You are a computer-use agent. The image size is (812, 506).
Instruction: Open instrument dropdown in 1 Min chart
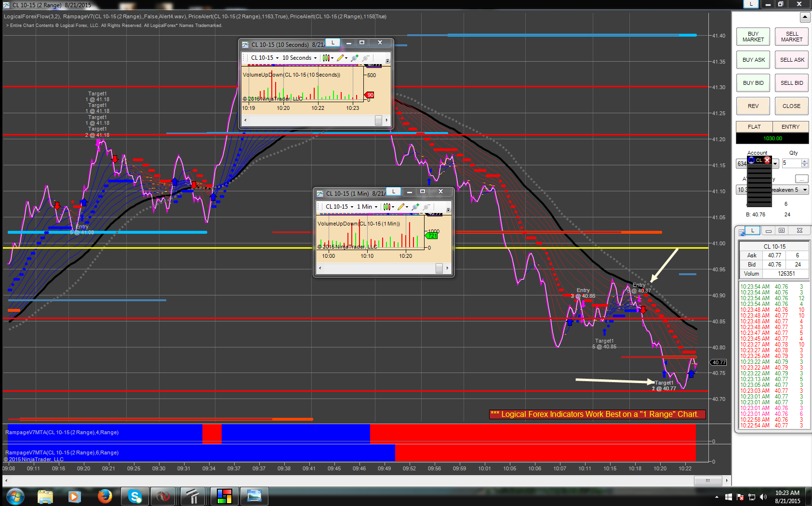[x=339, y=207]
